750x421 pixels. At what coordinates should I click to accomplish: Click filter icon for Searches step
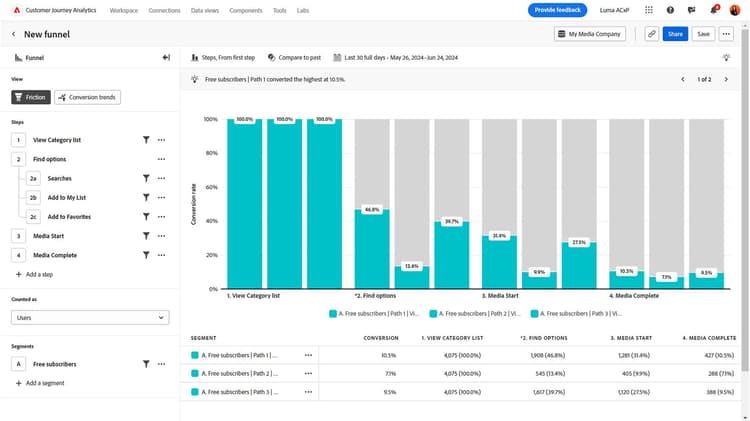tap(146, 178)
